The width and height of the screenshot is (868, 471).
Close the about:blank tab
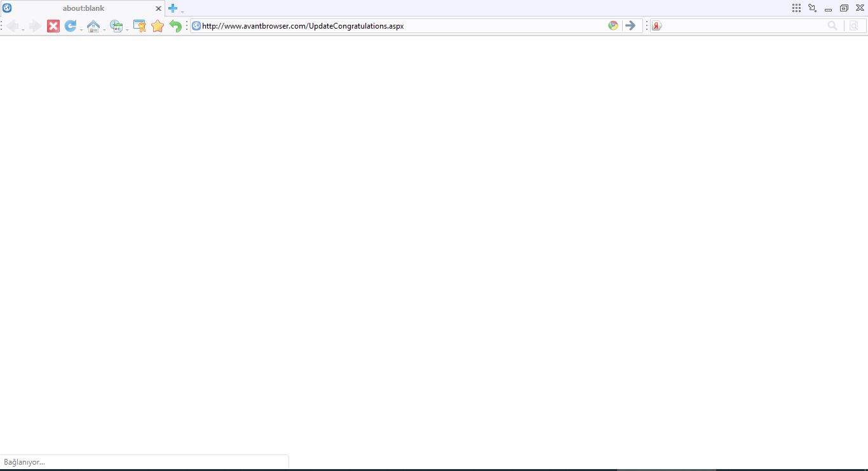pyautogui.click(x=158, y=9)
